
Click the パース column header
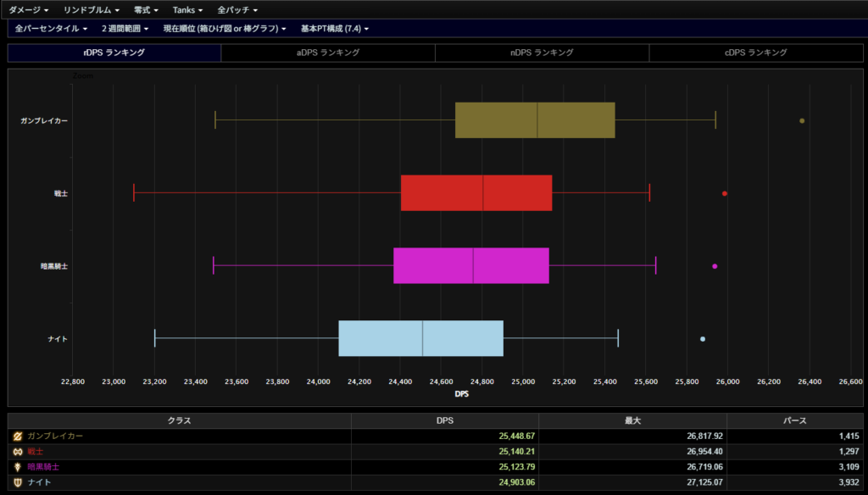point(794,420)
